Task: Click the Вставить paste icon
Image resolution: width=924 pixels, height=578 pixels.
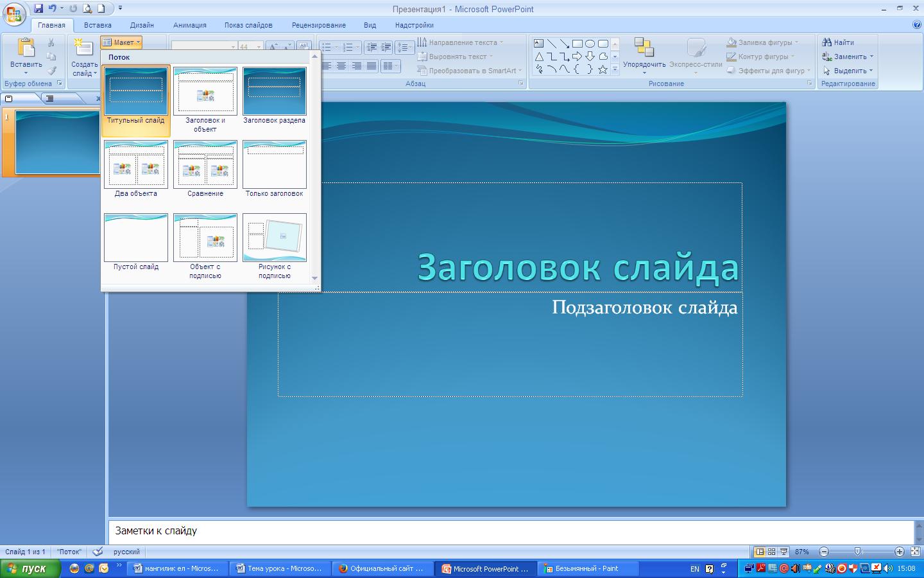Action: coord(26,49)
